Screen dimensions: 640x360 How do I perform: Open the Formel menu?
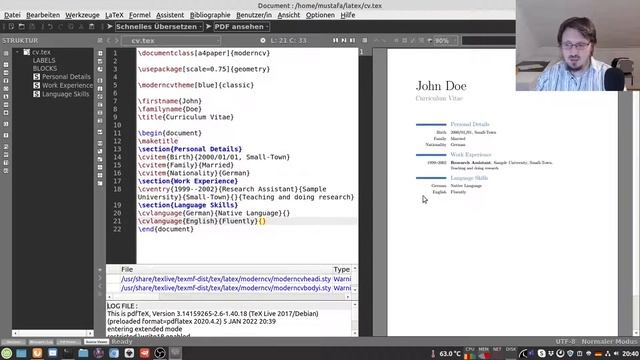[x=140, y=15]
